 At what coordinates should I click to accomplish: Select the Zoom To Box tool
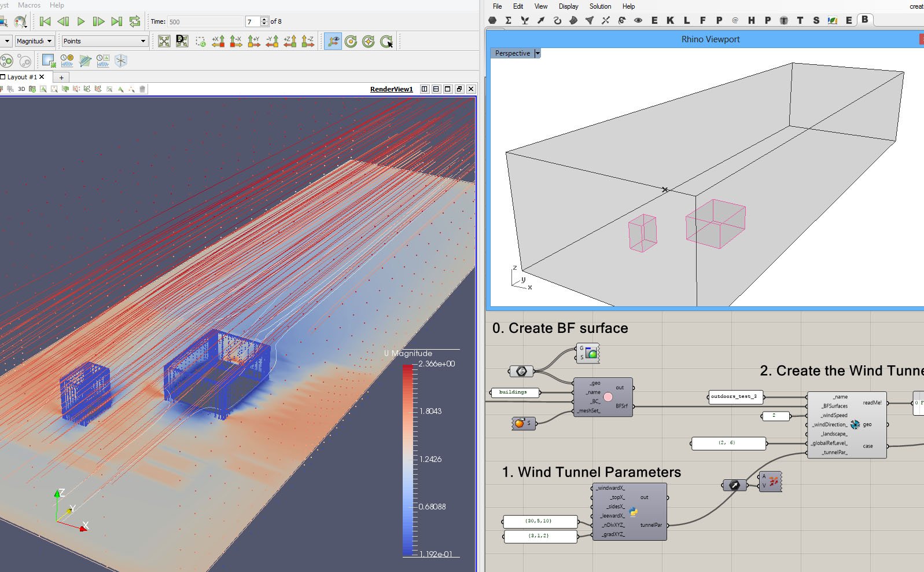(x=200, y=41)
